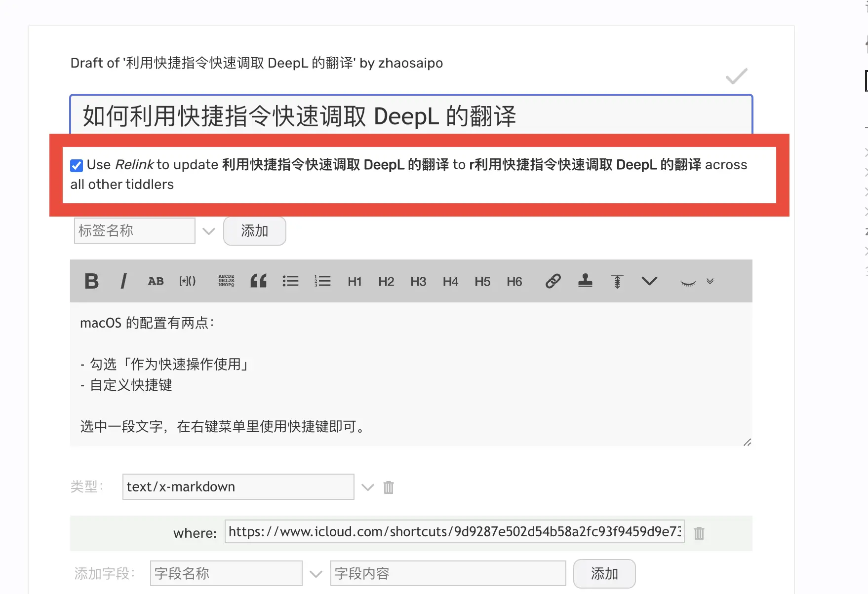Confirm draft with checkmark icon
Viewport: 868px width, 594px height.
coord(736,76)
